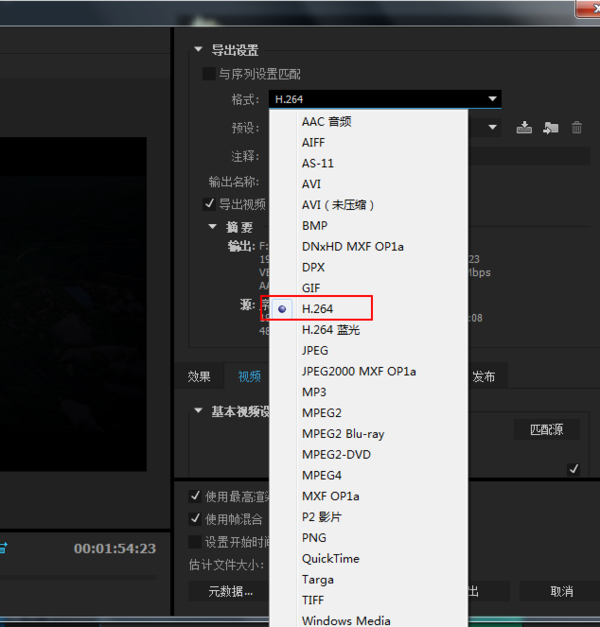The image size is (600, 627).
Task: Collapse the 摘要 section
Action: pyautogui.click(x=212, y=227)
